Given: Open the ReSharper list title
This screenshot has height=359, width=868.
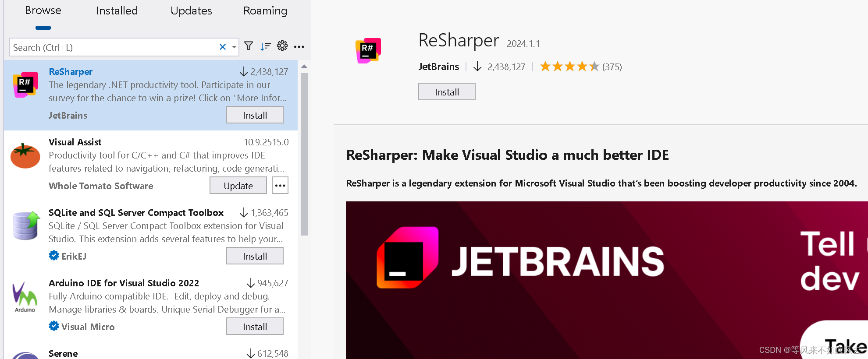Looking at the screenshot, I should 71,71.
